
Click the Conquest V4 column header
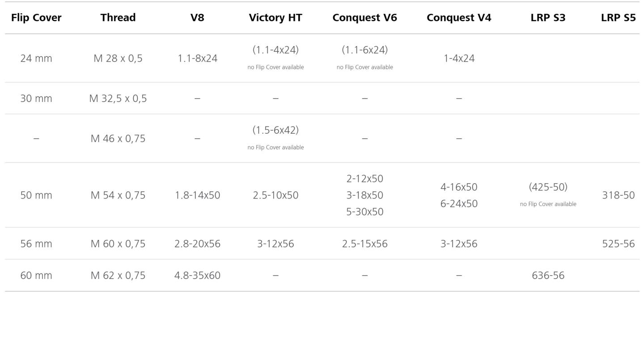(459, 18)
